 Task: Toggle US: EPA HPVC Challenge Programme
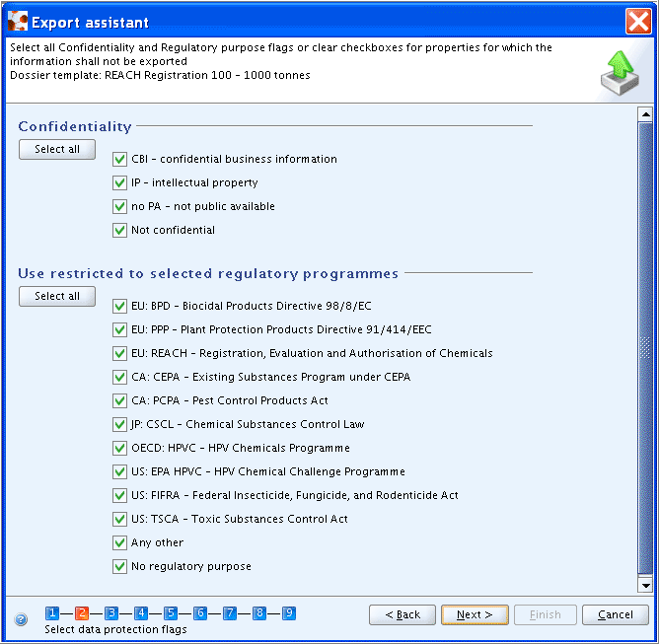click(x=119, y=471)
